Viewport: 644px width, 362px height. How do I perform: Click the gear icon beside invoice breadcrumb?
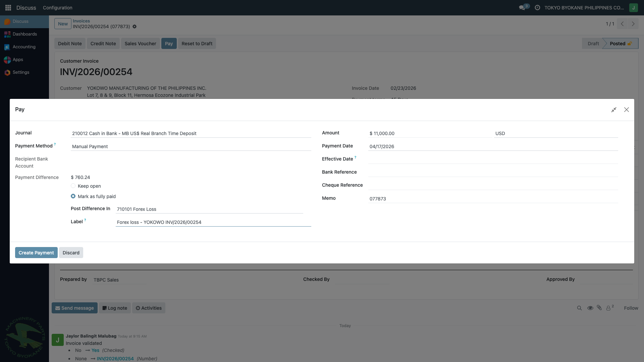pos(135,26)
